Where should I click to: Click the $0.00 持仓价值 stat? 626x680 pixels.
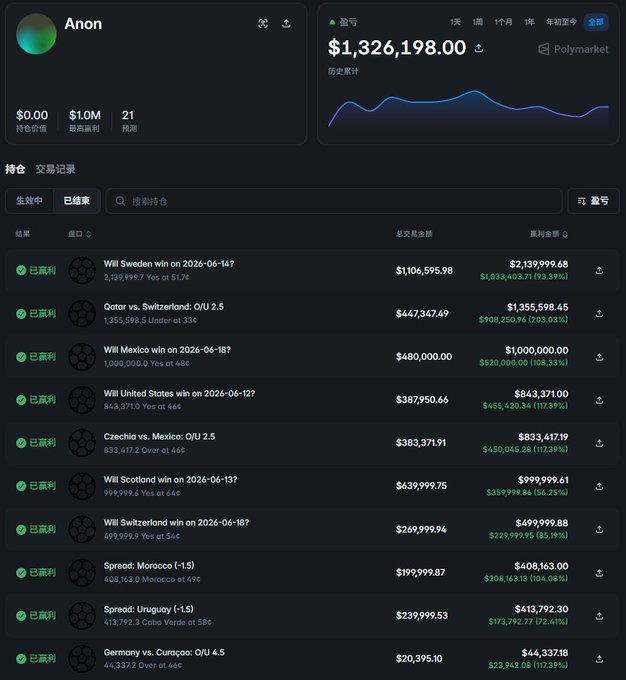[32, 120]
